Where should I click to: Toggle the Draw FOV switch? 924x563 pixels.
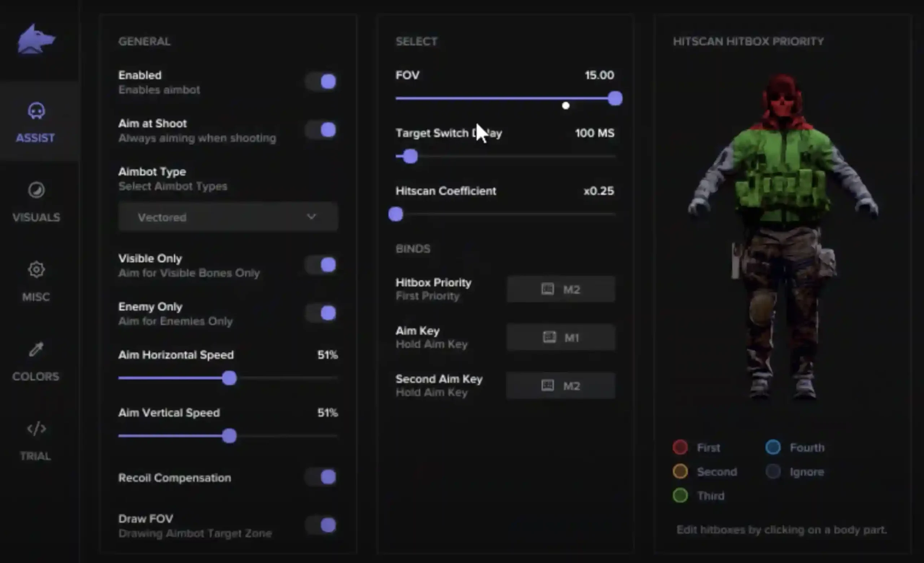tap(321, 525)
